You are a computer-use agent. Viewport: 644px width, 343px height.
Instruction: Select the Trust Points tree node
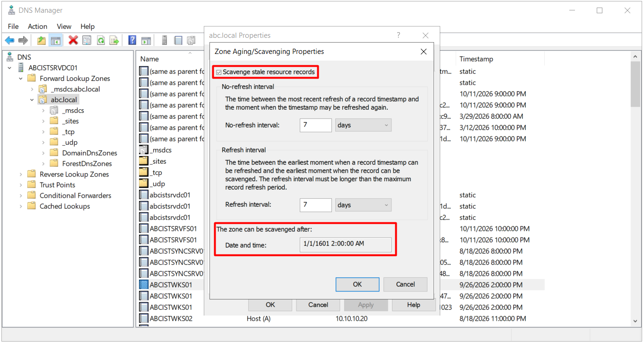[x=57, y=185]
